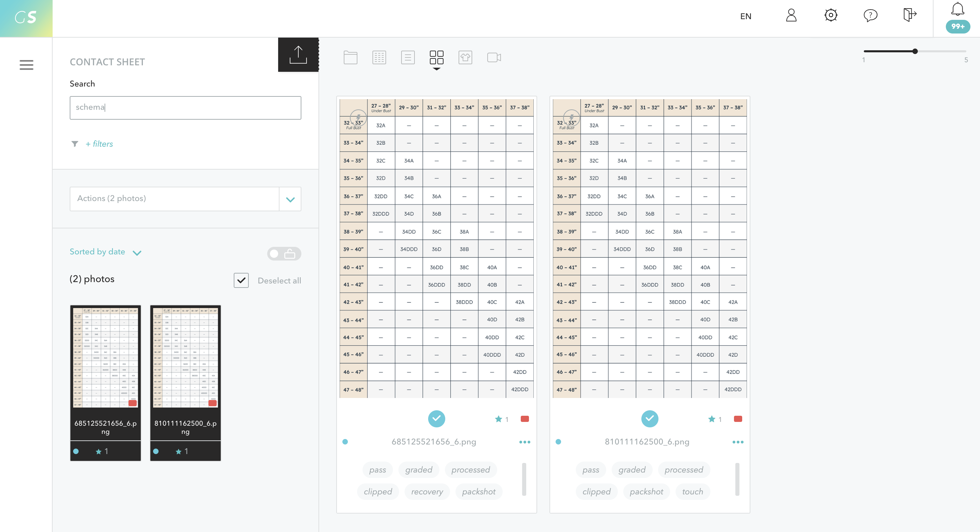980x532 pixels.
Task: Click the touch tag on 810111162500_6.png
Action: click(x=692, y=491)
